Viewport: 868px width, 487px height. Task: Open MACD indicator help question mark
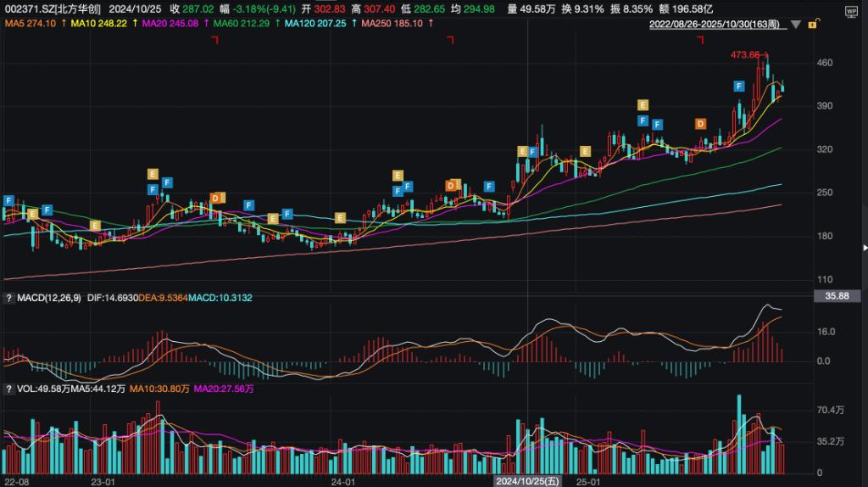click(8, 298)
